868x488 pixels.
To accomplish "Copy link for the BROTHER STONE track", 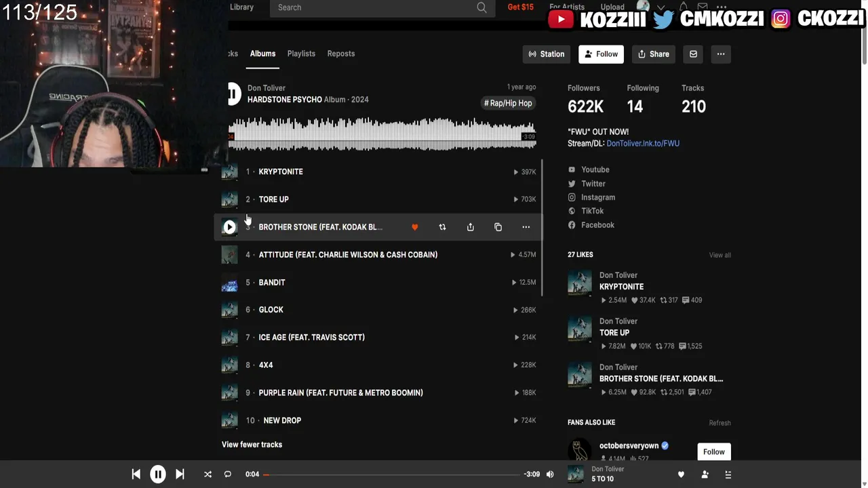I will 498,227.
